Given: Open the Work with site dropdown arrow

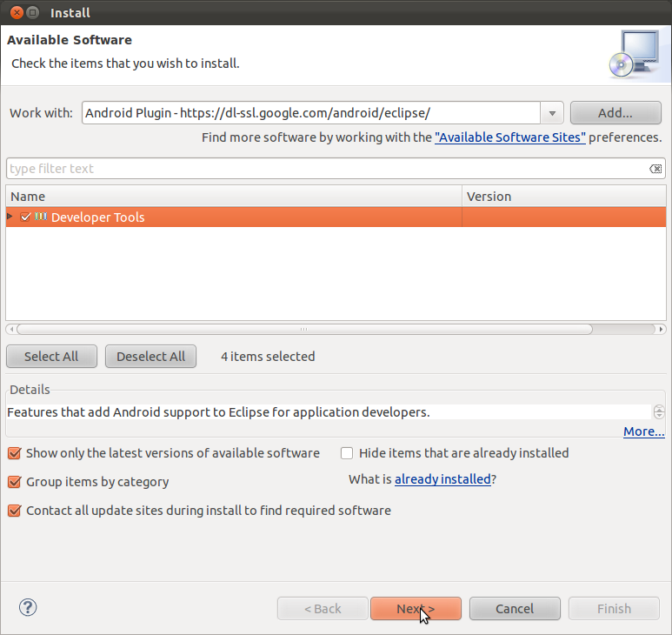Looking at the screenshot, I should [552, 113].
